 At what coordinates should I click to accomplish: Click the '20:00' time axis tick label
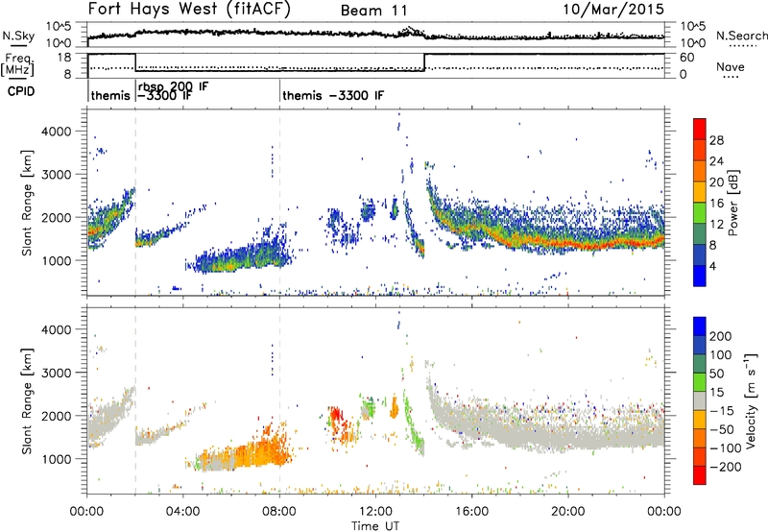click(x=567, y=512)
